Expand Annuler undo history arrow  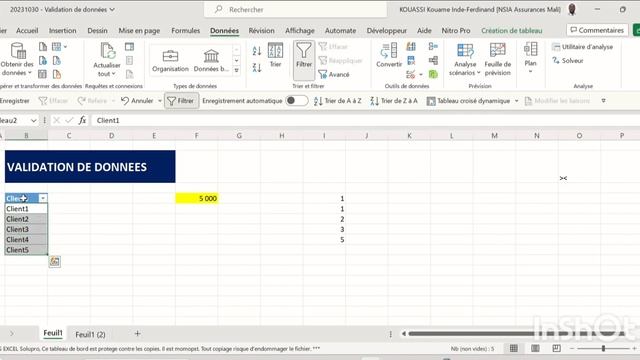(160, 100)
